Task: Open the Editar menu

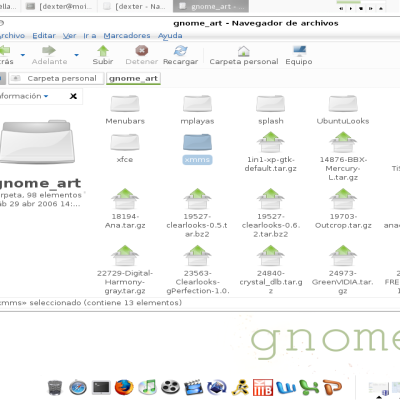Action: point(44,35)
